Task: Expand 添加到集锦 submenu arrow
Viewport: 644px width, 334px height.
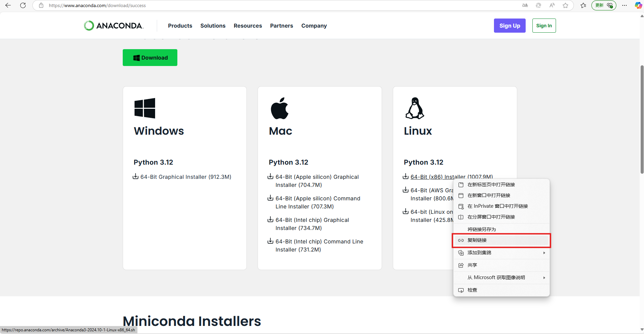Action: click(544, 253)
